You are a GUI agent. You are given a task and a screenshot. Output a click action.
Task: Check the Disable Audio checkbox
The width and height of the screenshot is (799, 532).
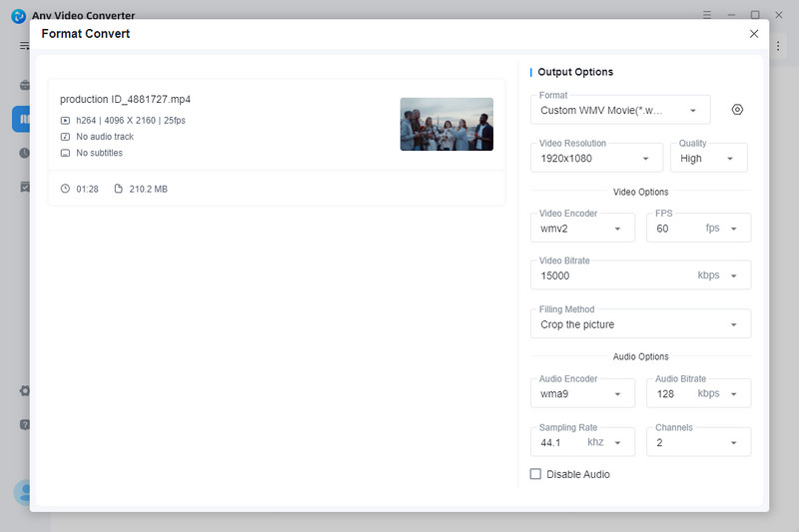pyautogui.click(x=535, y=474)
